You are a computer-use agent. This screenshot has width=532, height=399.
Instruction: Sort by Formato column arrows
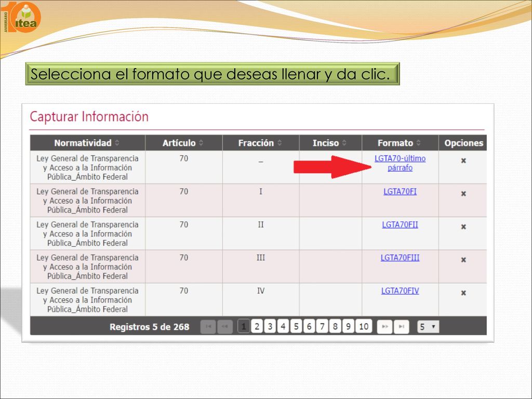pos(418,143)
